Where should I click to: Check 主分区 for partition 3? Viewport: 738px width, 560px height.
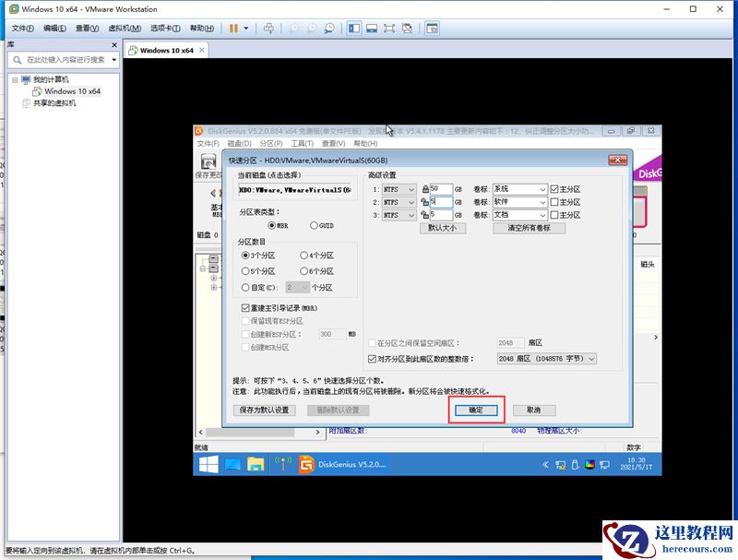coord(554,215)
